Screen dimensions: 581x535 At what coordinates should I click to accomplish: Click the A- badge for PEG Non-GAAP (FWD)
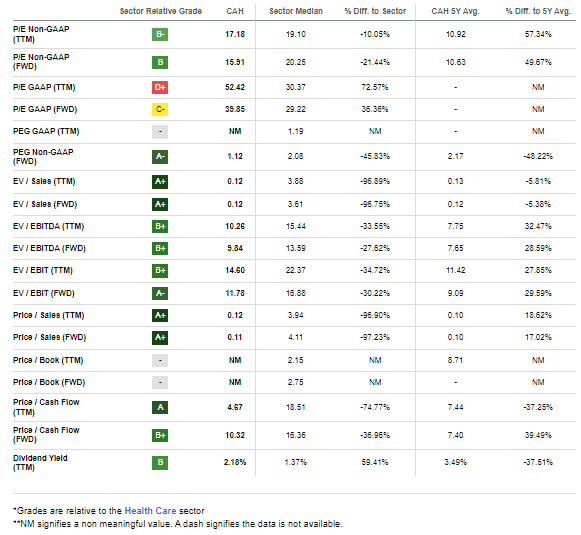point(160,156)
